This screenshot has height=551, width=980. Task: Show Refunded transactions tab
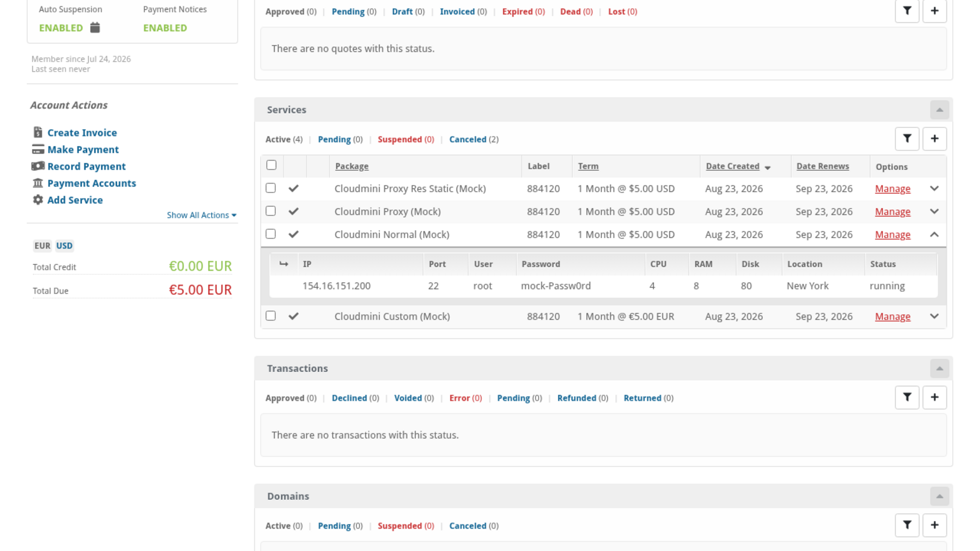pyautogui.click(x=582, y=398)
